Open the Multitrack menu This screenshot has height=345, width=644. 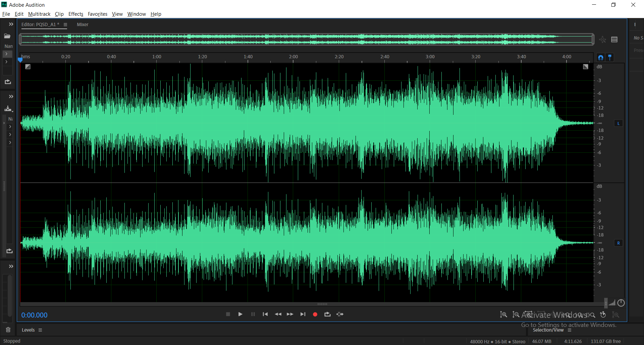pyautogui.click(x=39, y=14)
